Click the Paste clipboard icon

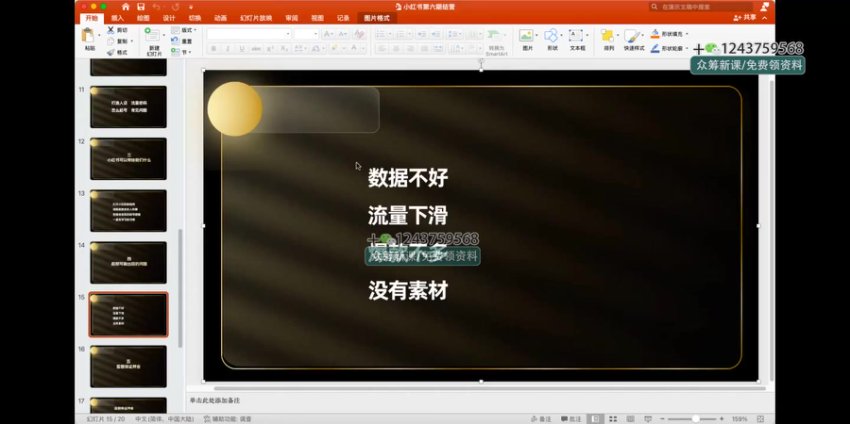tap(90, 37)
